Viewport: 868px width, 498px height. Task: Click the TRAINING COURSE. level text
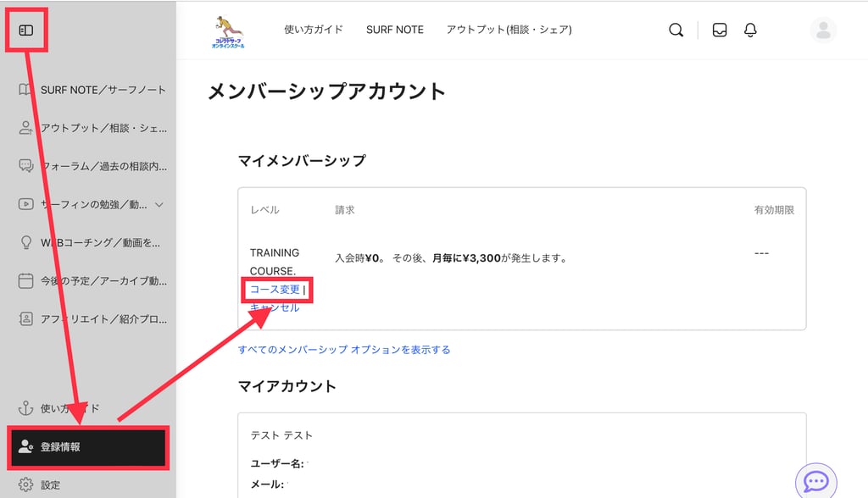click(x=274, y=262)
